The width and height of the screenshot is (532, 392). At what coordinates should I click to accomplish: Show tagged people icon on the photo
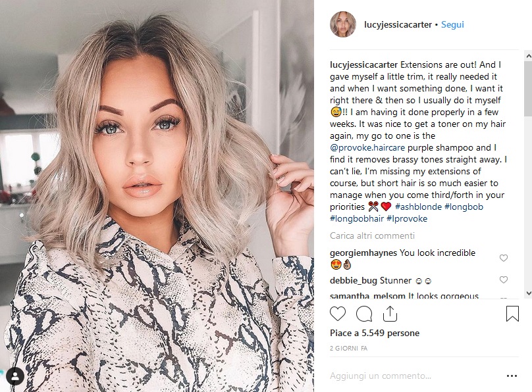point(15,376)
